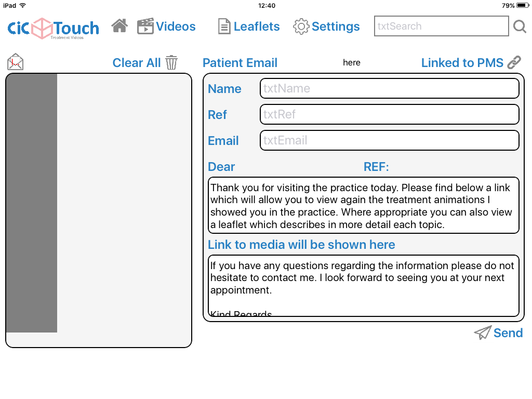Viewport: 532px width, 399px height.
Task: Tap the envelope email icon
Action: [x=15, y=62]
